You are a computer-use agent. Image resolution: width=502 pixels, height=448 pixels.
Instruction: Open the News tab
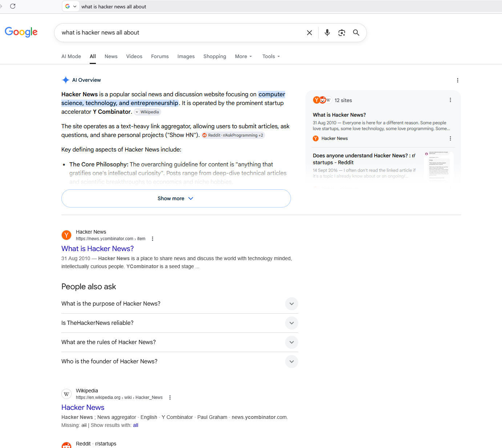pyautogui.click(x=111, y=56)
